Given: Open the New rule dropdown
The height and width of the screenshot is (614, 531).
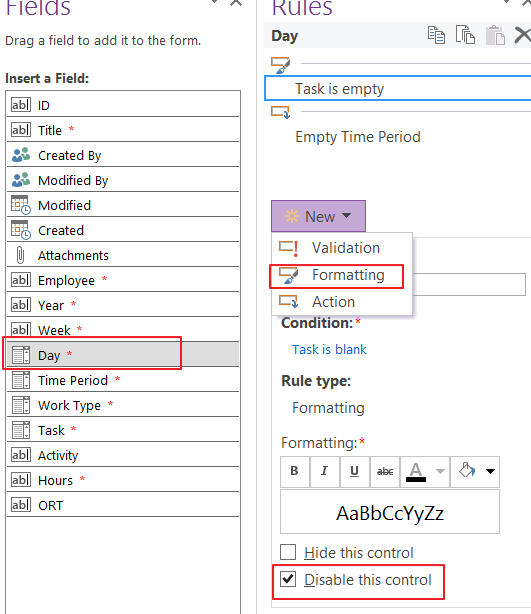Looking at the screenshot, I should pyautogui.click(x=318, y=216).
